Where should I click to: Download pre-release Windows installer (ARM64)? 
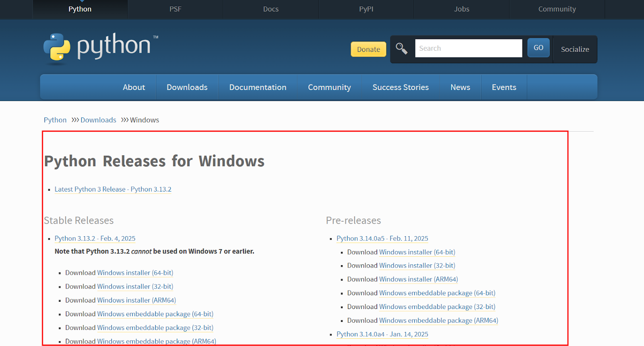tap(419, 279)
